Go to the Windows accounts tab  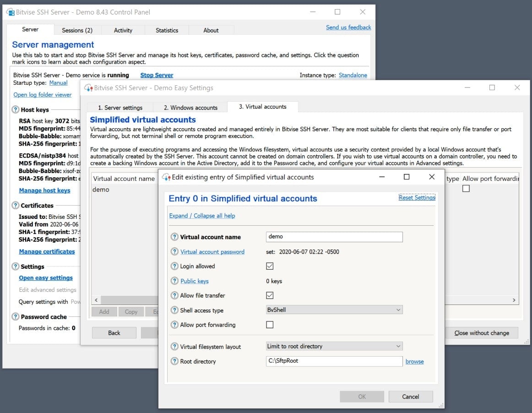click(190, 108)
